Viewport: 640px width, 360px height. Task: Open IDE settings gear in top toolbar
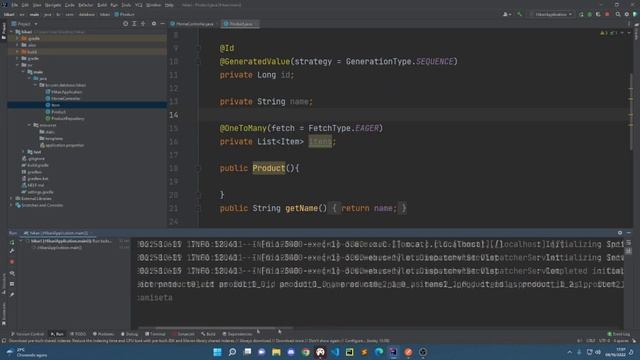627,14
